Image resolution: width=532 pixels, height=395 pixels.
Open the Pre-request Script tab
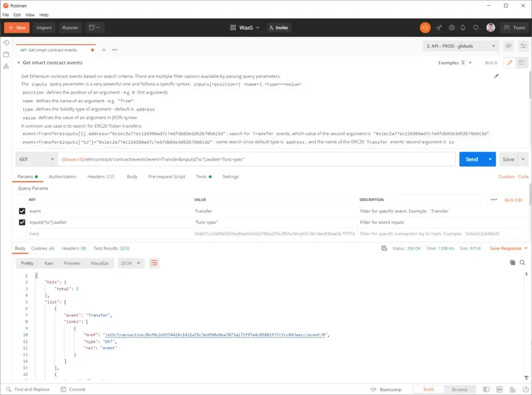coord(167,176)
